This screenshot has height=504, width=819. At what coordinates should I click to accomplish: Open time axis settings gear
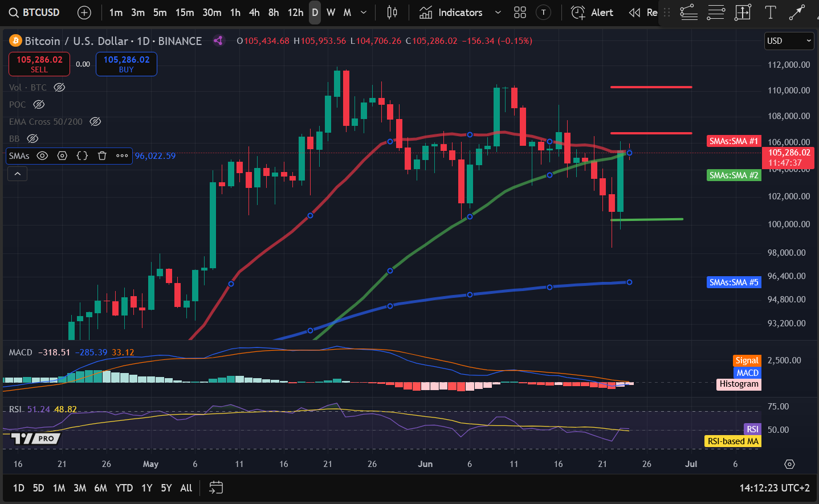pos(789,464)
